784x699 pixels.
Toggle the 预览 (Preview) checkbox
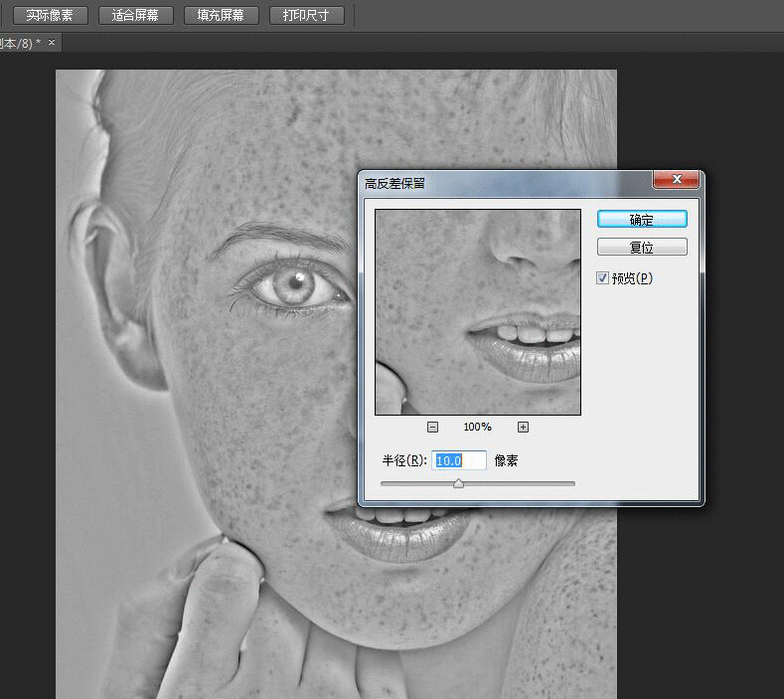[602, 278]
